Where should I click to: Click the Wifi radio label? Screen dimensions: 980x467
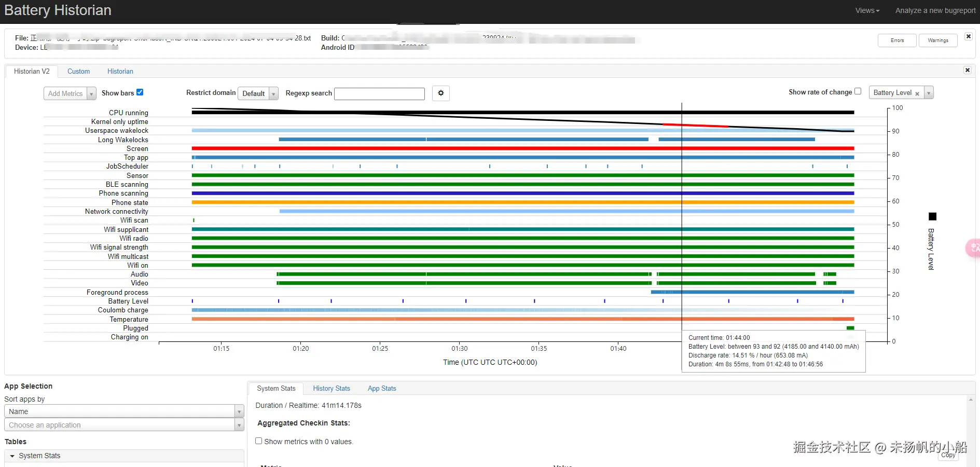pyautogui.click(x=134, y=238)
